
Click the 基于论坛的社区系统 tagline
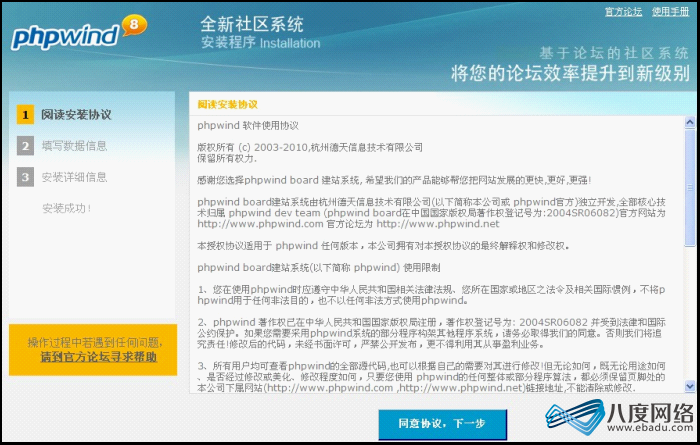point(614,53)
